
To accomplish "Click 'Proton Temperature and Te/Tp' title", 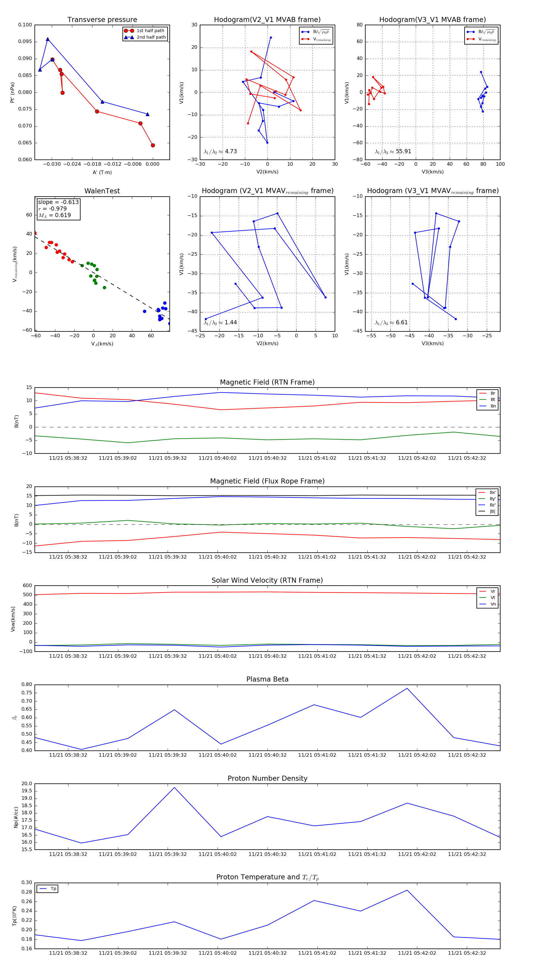I will click(267, 877).
